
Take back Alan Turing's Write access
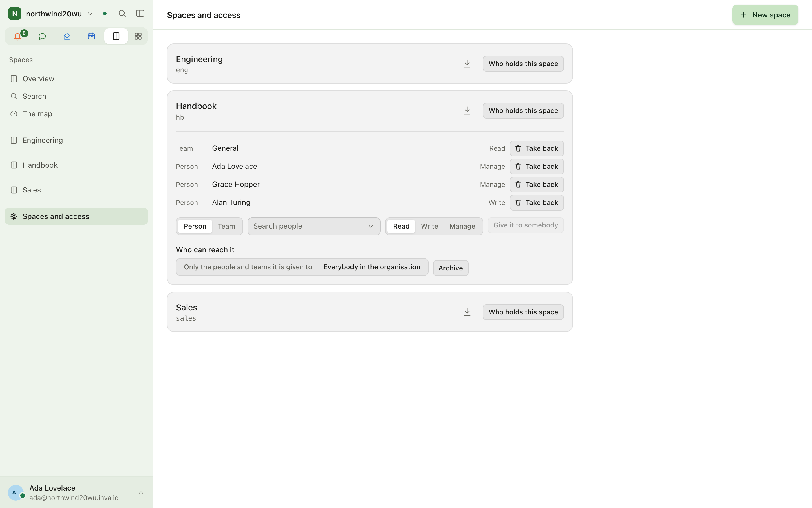point(537,203)
